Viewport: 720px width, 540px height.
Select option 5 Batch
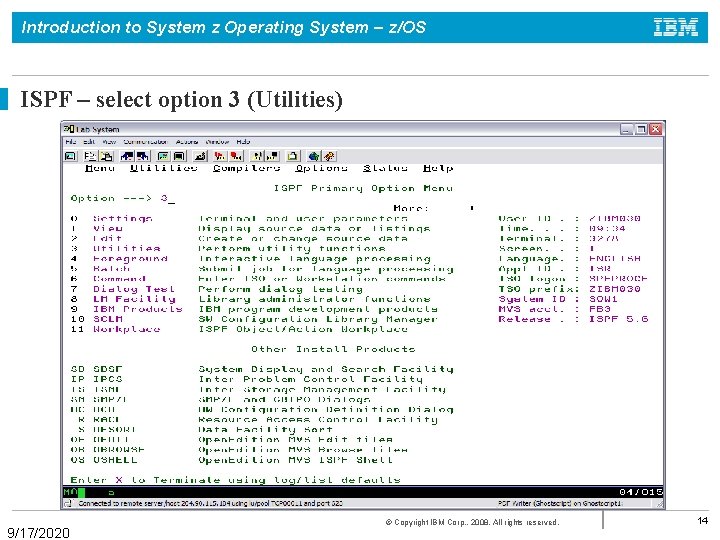101,269
